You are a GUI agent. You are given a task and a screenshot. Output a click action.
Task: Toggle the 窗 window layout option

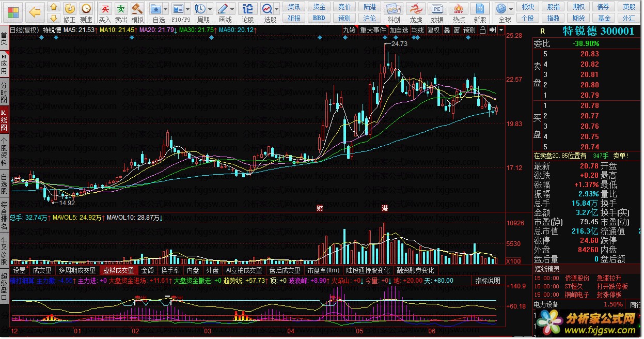457,30
